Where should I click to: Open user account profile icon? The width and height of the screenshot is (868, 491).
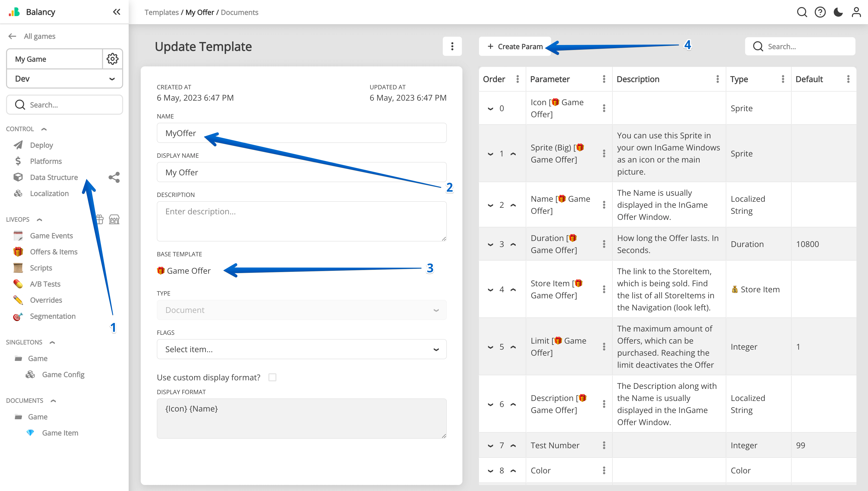pyautogui.click(x=856, y=13)
